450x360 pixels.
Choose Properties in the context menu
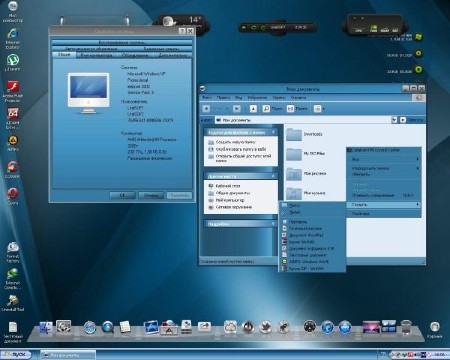[384, 213]
